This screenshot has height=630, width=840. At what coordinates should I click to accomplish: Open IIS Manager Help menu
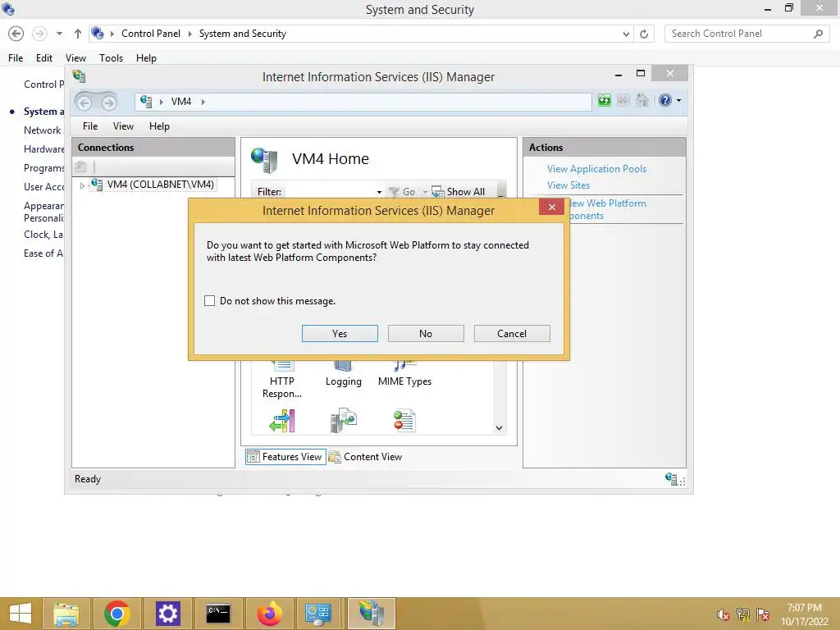(159, 126)
